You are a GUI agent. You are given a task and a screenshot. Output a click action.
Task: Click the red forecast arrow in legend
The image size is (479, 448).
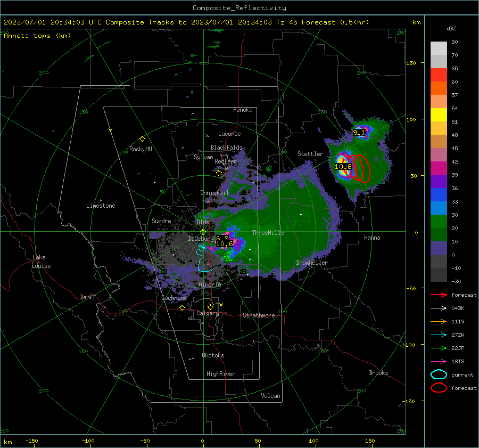[439, 295]
